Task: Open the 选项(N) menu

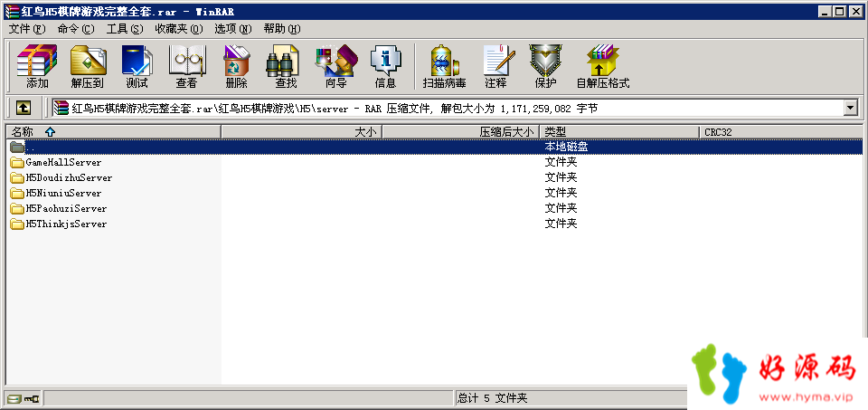Action: 233,29
